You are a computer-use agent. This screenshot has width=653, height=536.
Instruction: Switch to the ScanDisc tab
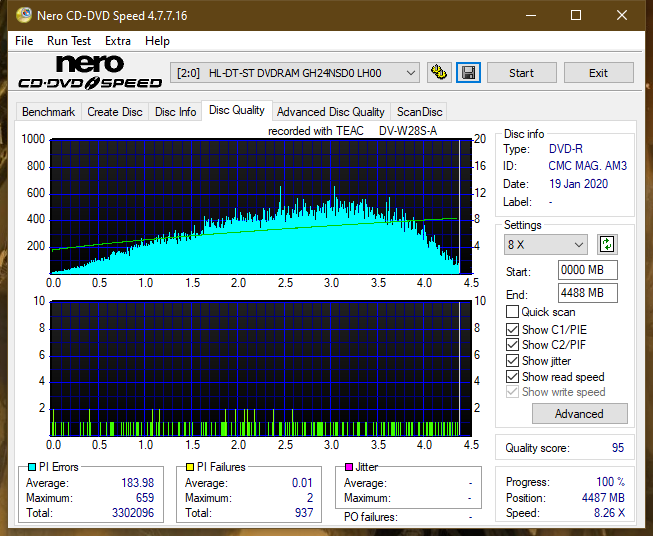(419, 112)
